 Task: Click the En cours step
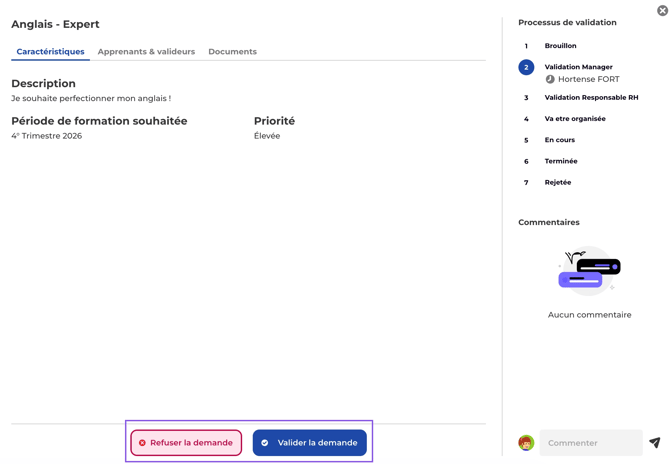[559, 140]
